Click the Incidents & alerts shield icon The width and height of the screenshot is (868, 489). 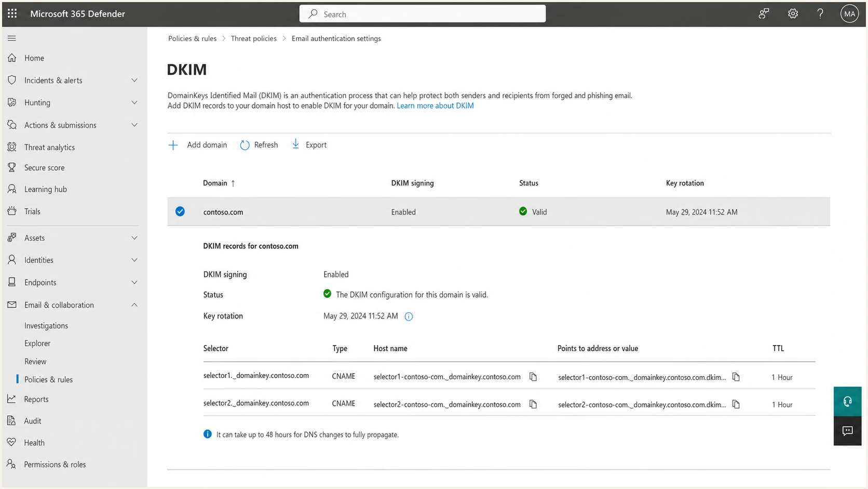[x=12, y=80]
